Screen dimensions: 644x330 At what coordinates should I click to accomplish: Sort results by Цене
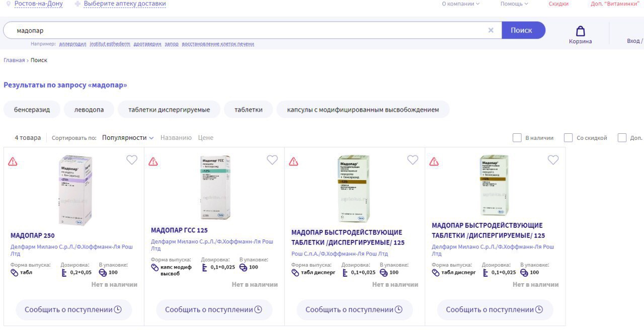206,138
